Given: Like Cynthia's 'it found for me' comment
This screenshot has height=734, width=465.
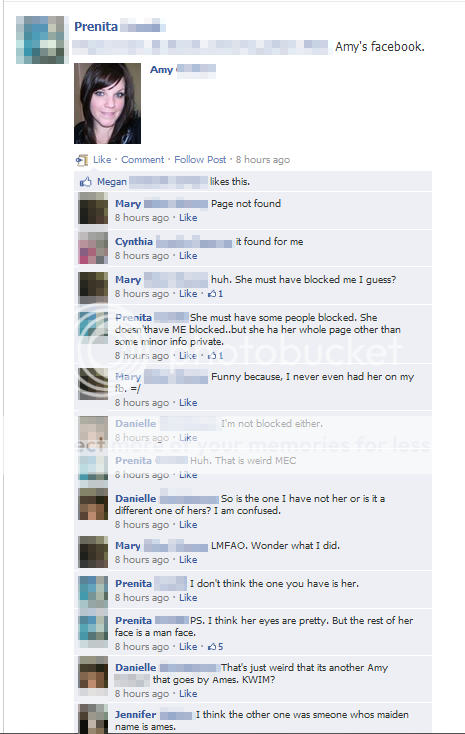Looking at the screenshot, I should pyautogui.click(x=188, y=256).
